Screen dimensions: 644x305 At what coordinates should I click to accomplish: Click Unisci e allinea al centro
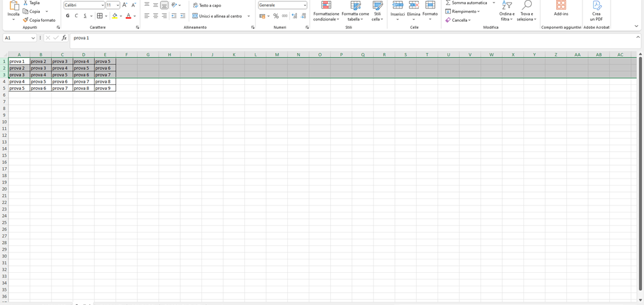click(x=217, y=16)
